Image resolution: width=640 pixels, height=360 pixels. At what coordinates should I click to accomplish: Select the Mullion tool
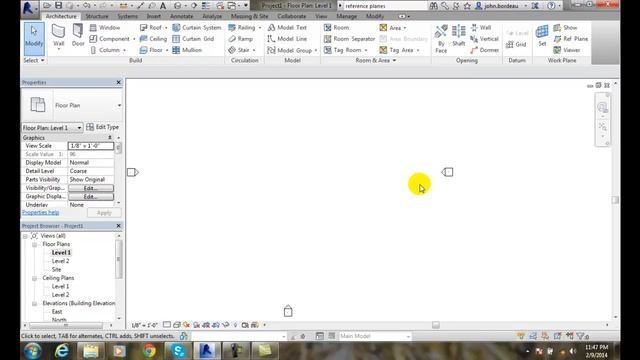coord(187,50)
